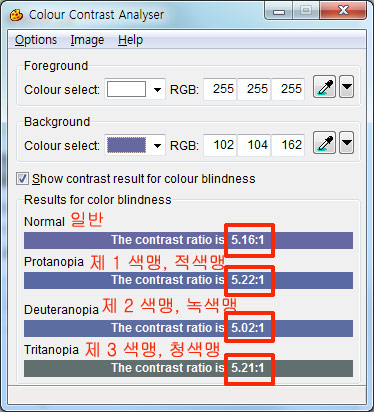The width and height of the screenshot is (374, 412).
Task: Expand the Foreground colour select dropdown
Action: [x=157, y=89]
